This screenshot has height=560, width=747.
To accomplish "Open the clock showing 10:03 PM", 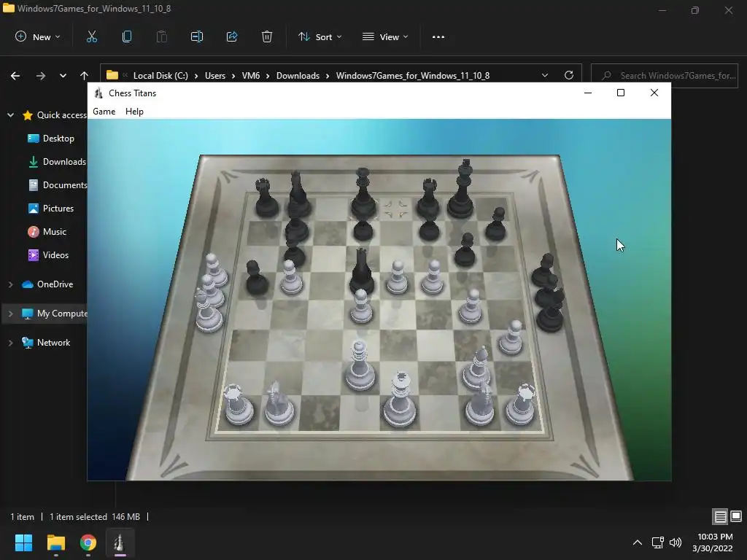I will 712,542.
